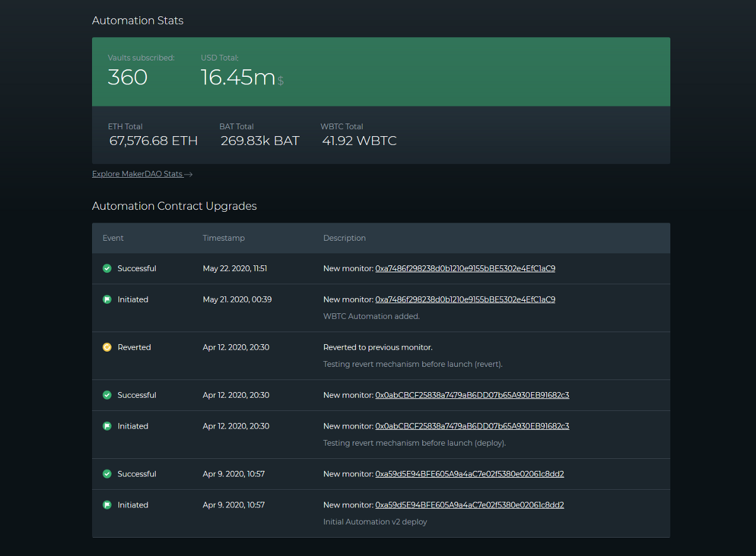Viewport: 756px width, 556px height.
Task: Click the "WBTC Total" label
Action: [342, 127]
